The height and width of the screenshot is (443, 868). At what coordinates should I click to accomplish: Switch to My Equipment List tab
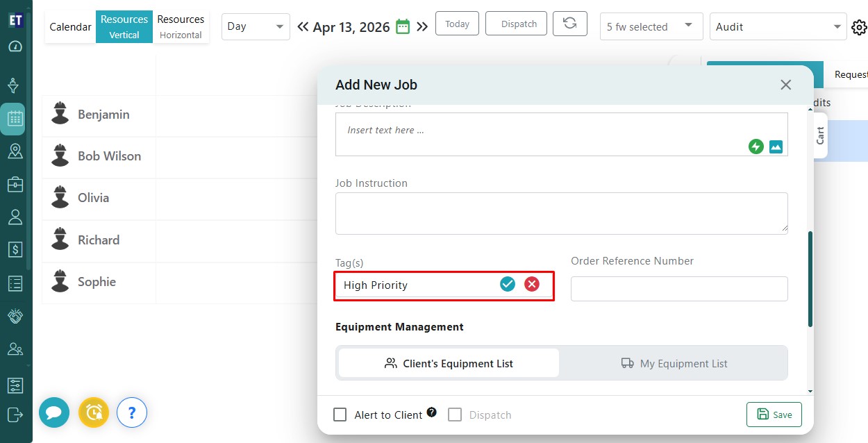pyautogui.click(x=674, y=363)
